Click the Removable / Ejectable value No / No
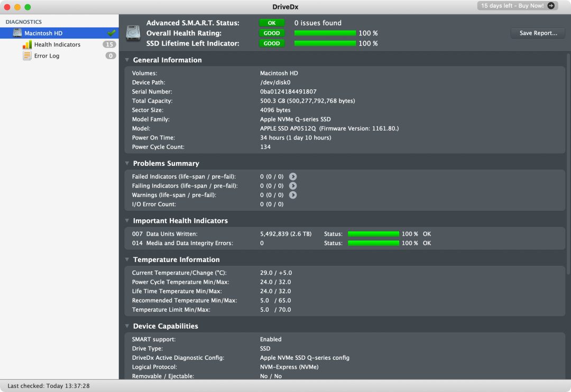571x392 pixels. (271, 376)
